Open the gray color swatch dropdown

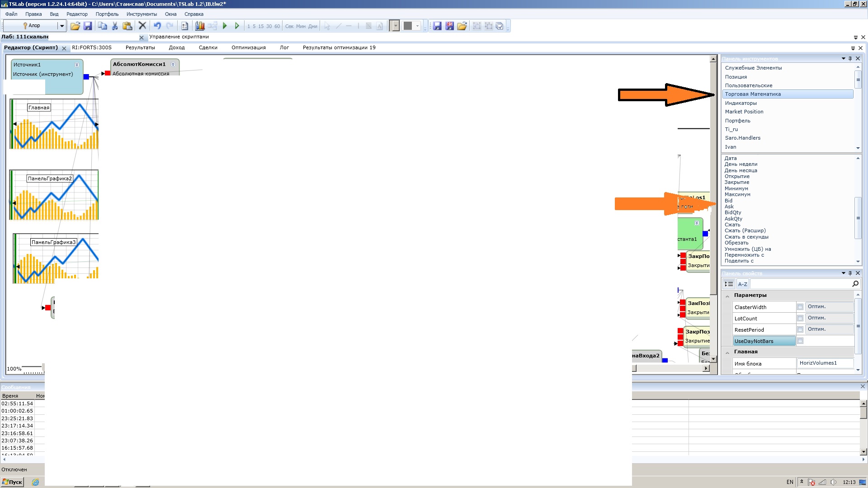(x=417, y=26)
